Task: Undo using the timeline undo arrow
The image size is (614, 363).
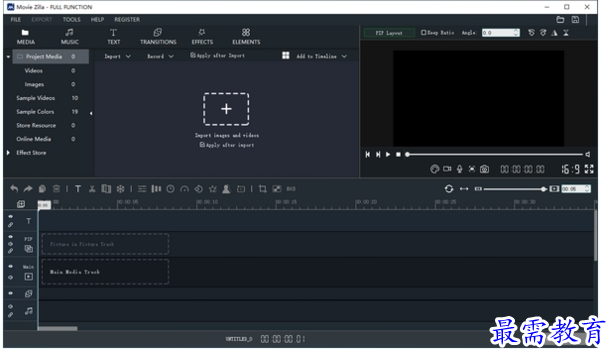Action: [x=14, y=189]
